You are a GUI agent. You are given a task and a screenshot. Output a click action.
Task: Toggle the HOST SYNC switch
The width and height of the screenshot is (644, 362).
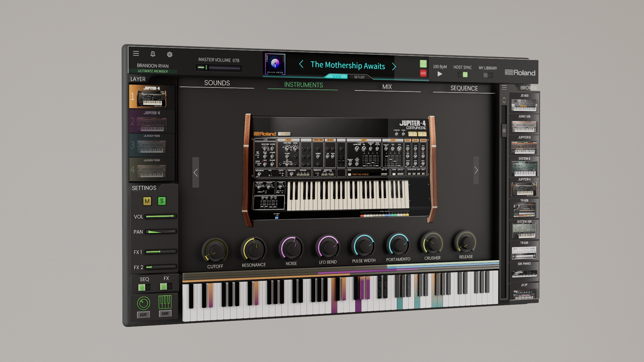(x=463, y=74)
